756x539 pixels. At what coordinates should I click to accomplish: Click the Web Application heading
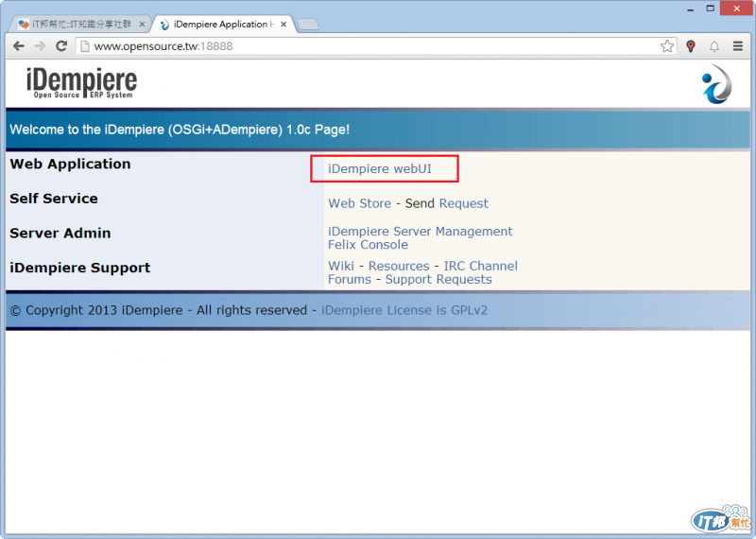(x=70, y=165)
